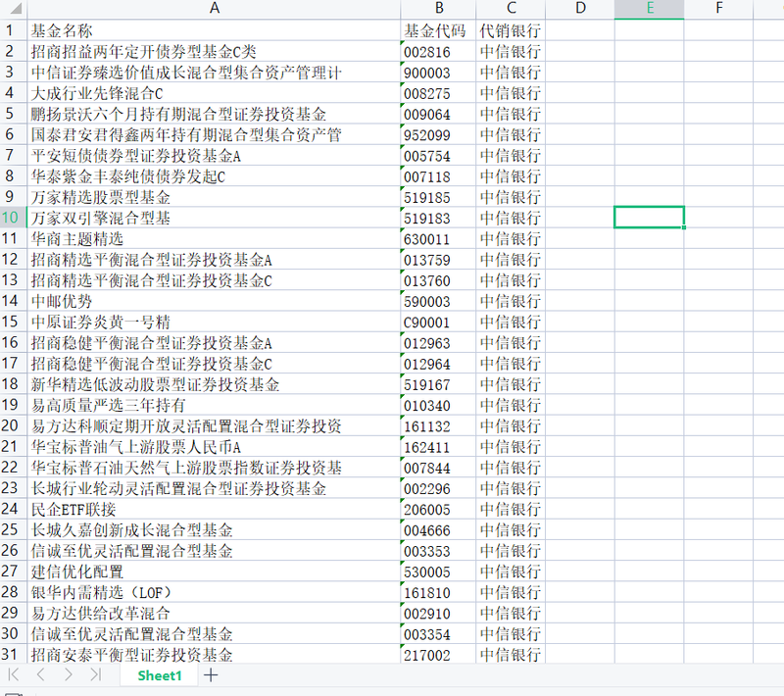784x696 pixels.
Task: Select cell 华宝标普油气上游股票人民币A
Action: click(214, 446)
